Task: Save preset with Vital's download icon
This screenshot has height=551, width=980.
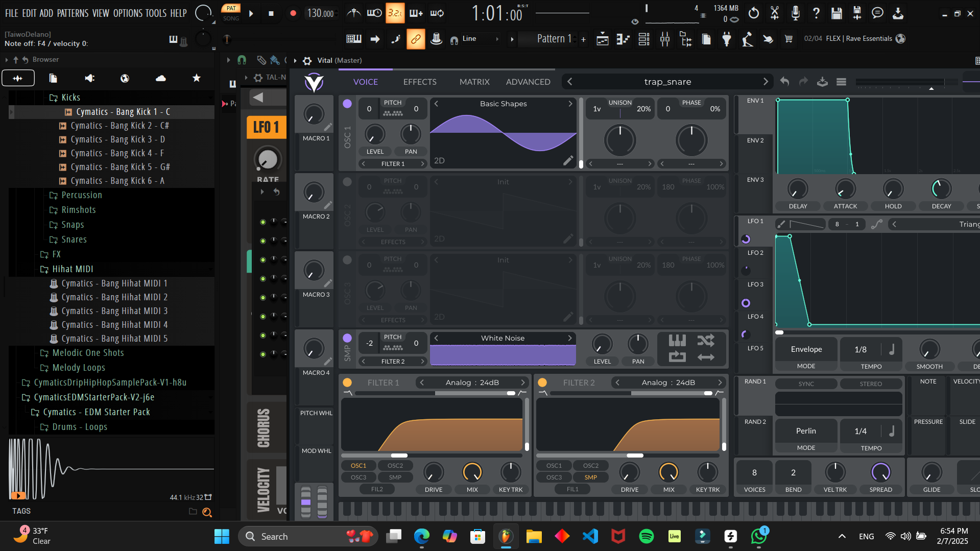Action: [x=822, y=82]
